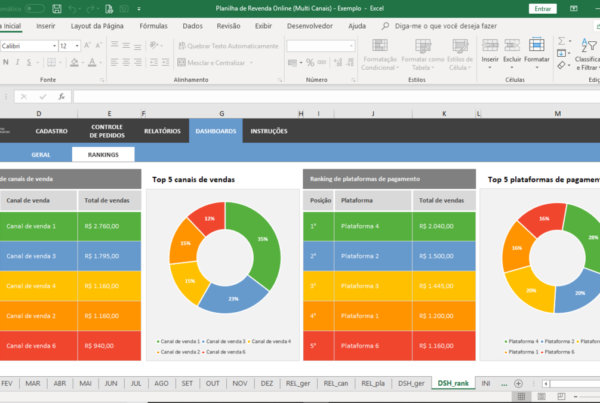Open the quick access toolbar customize arrow
Image resolution: width=600 pixels, height=403 pixels.
(139, 8)
